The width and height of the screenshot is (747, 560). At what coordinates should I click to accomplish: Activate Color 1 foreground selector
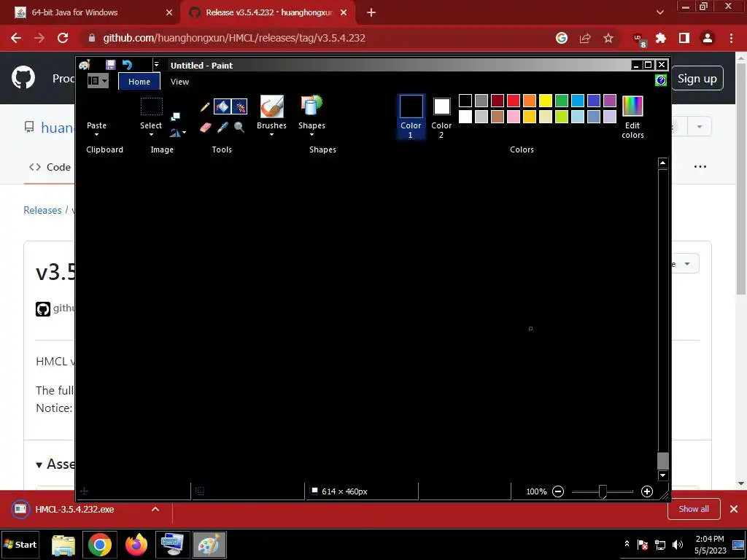coord(411,117)
